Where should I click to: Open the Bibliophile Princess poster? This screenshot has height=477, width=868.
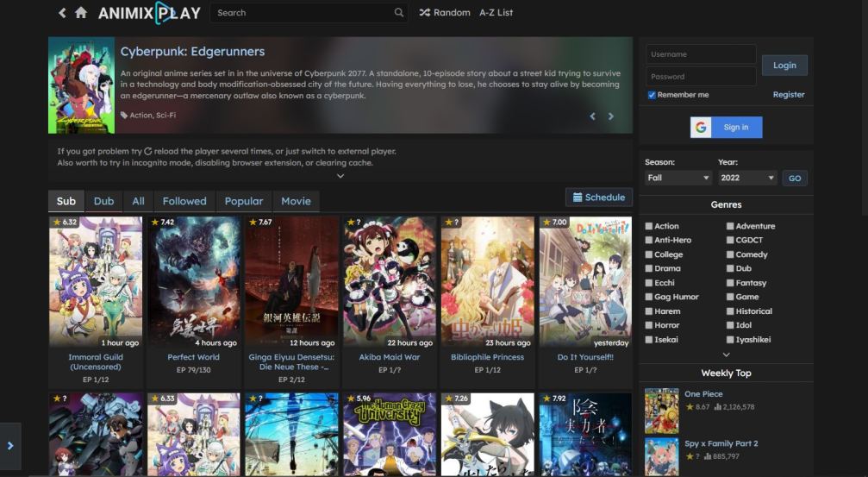point(488,282)
